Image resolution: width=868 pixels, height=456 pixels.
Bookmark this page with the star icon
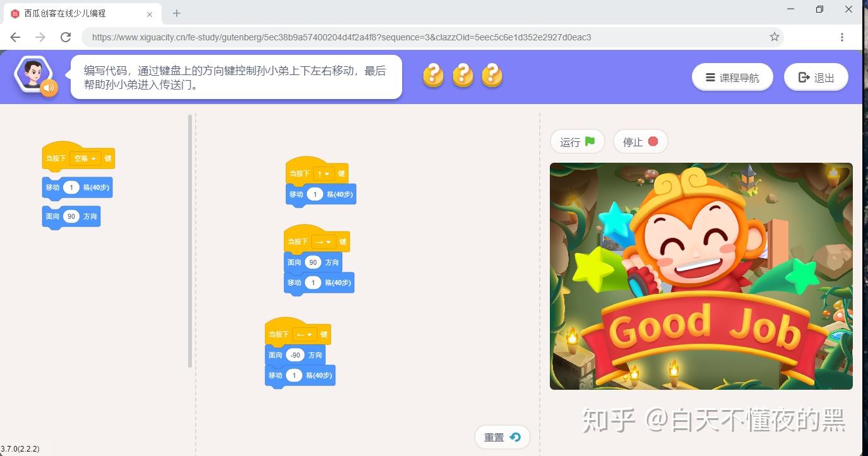point(775,37)
